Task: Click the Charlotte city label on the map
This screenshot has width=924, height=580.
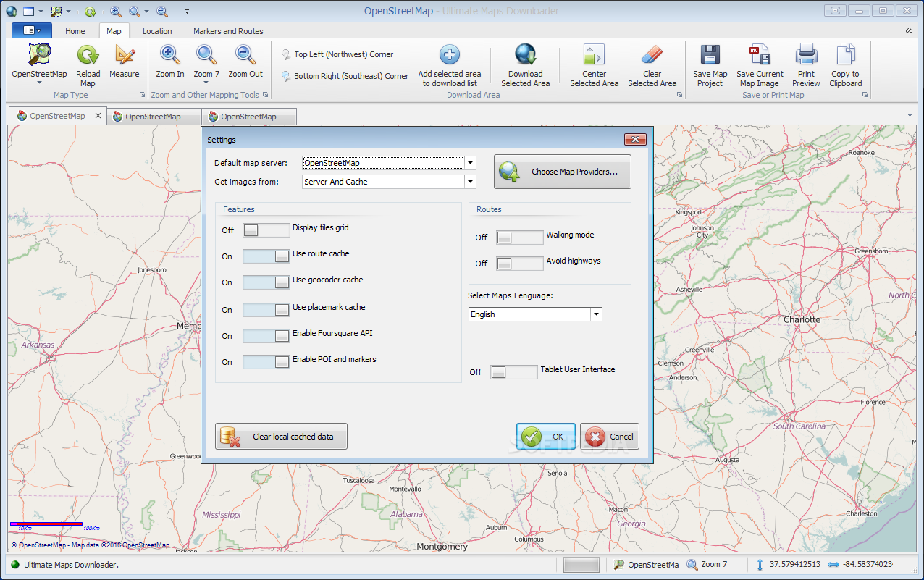Action: coord(802,319)
